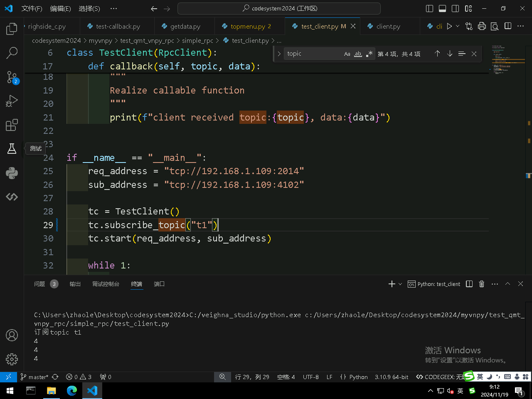This screenshot has height=399, width=532.
Task: Click the master* branch in status bar
Action: click(34, 377)
